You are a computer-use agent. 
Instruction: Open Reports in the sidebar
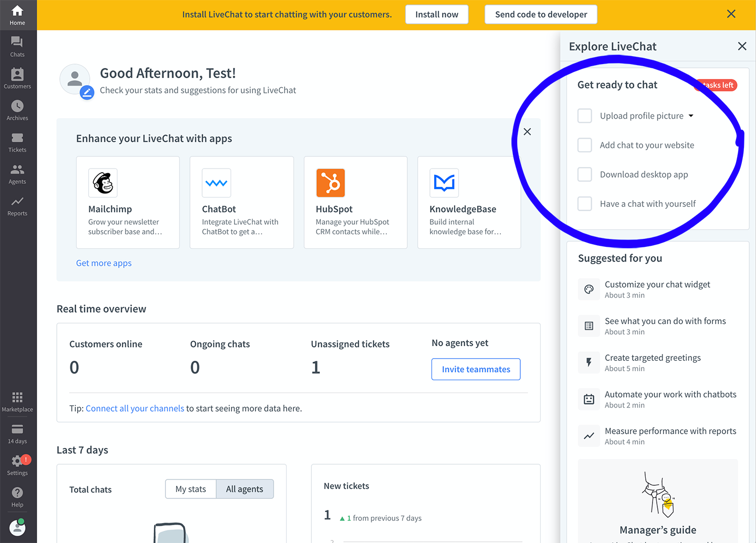[17, 206]
